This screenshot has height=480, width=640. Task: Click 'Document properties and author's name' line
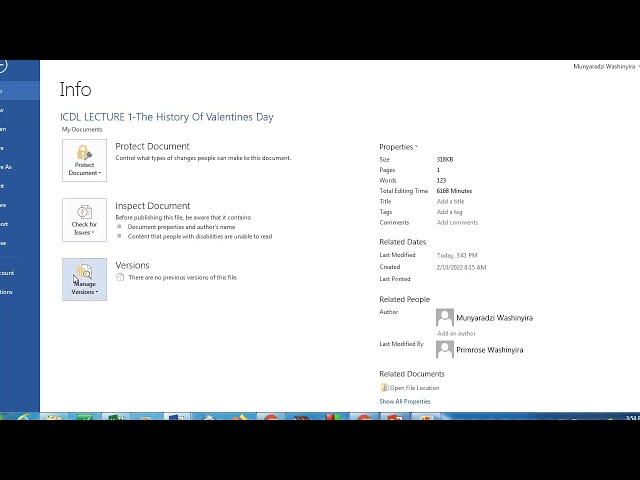click(181, 227)
